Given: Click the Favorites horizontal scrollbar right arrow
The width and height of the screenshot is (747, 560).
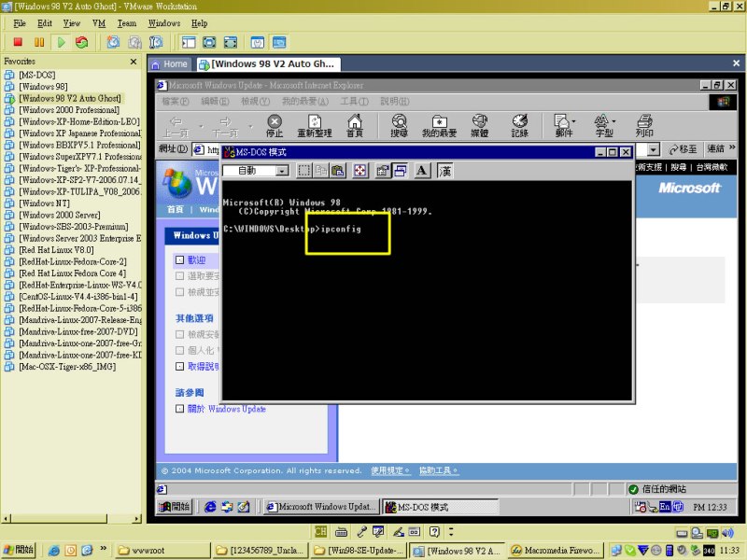Looking at the screenshot, I should pyautogui.click(x=137, y=519).
